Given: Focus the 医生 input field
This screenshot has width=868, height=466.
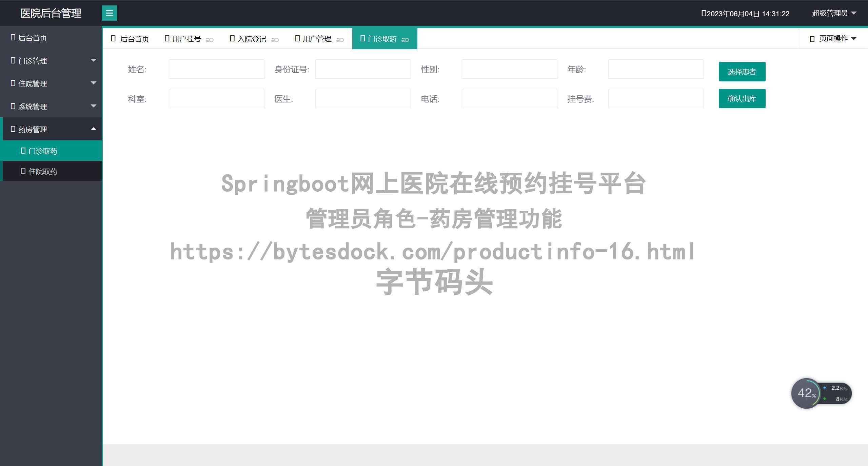Looking at the screenshot, I should tap(363, 98).
